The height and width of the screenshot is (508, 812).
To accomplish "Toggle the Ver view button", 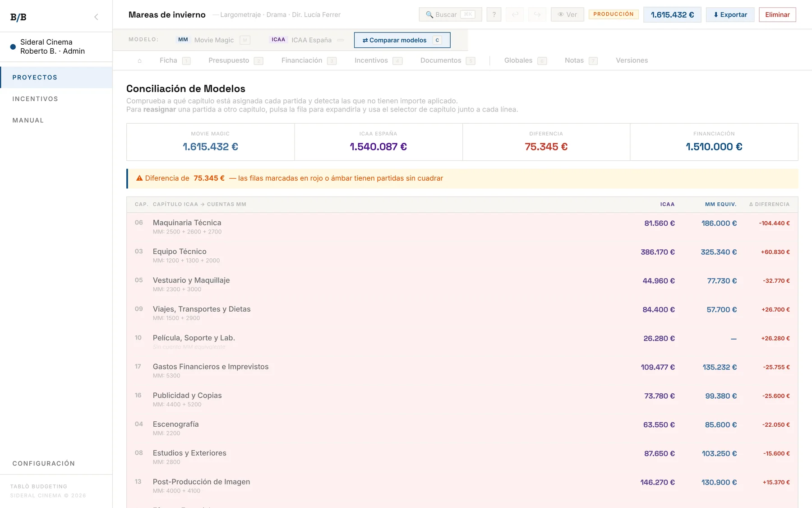I will (567, 14).
